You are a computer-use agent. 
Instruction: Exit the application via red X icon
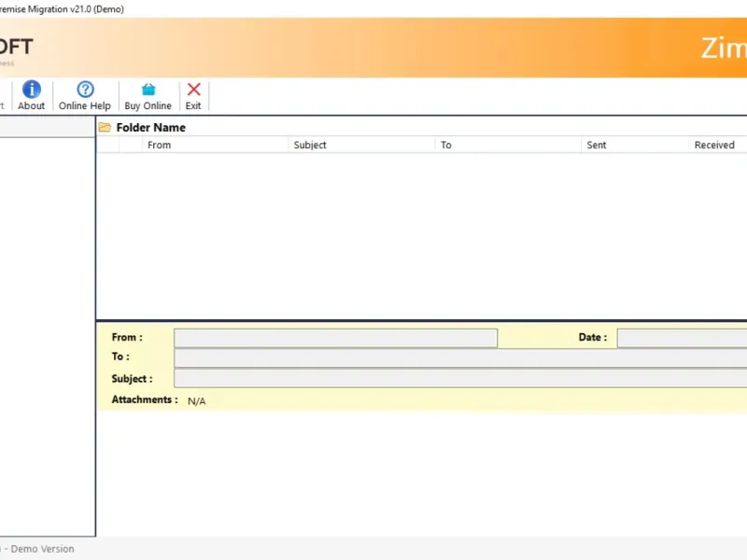click(193, 89)
